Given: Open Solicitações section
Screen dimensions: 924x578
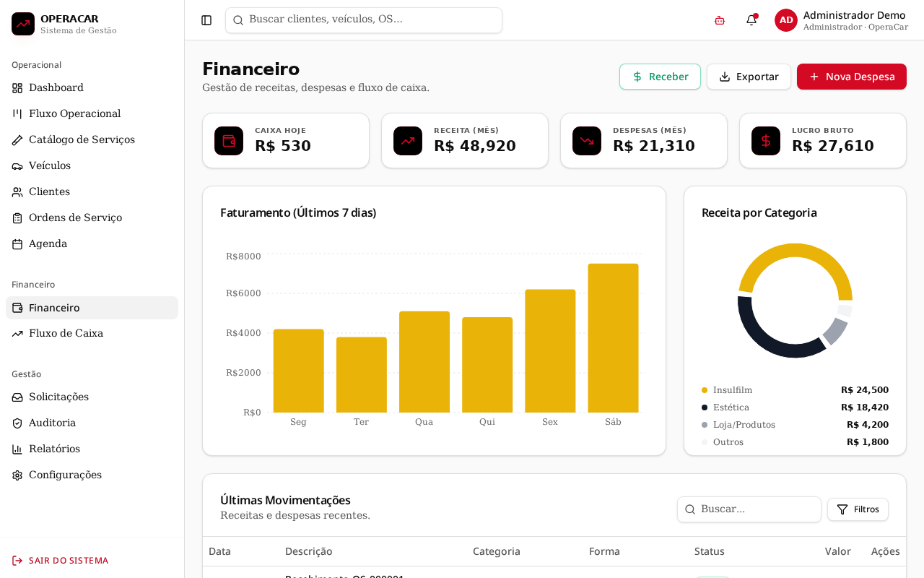Looking at the screenshot, I should point(92,397).
